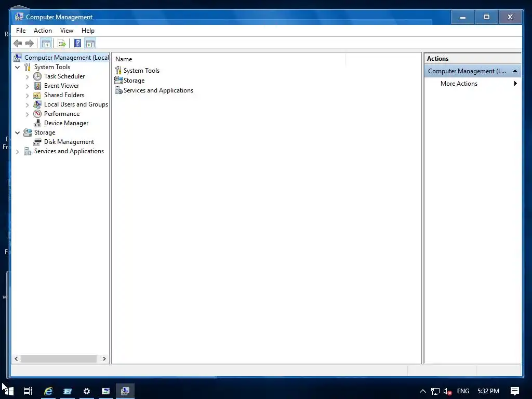Image resolution: width=532 pixels, height=399 pixels.
Task: Show hidden tray icons chevron
Action: pyautogui.click(x=423, y=391)
